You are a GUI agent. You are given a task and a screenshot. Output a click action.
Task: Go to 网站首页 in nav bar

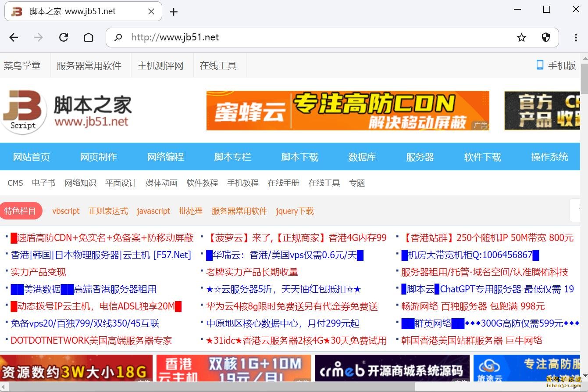(31, 157)
